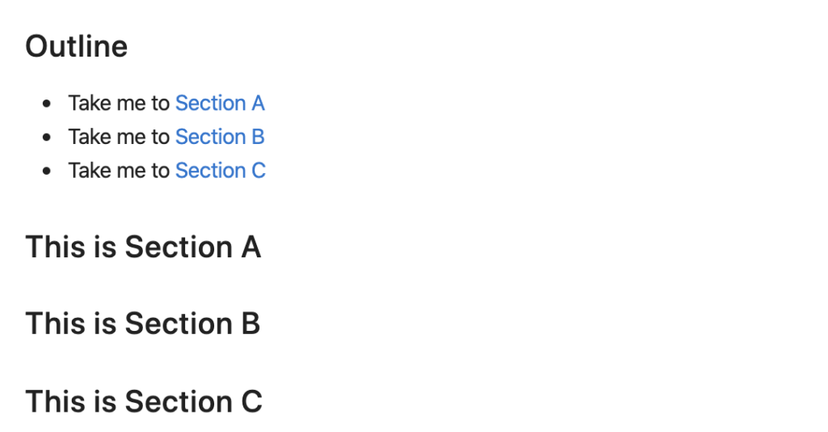Click the bullet point beside Section A item
The height and width of the screenshot is (432, 828).
[46, 104]
